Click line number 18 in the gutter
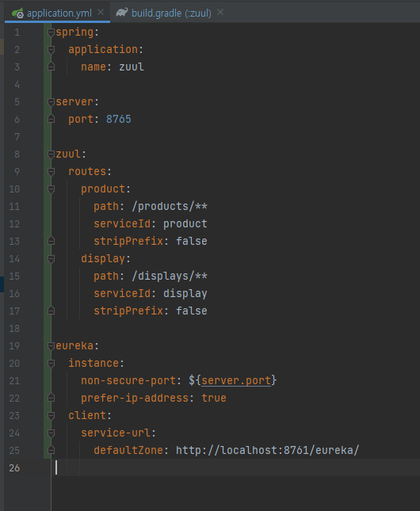The image size is (420, 511). (14, 329)
